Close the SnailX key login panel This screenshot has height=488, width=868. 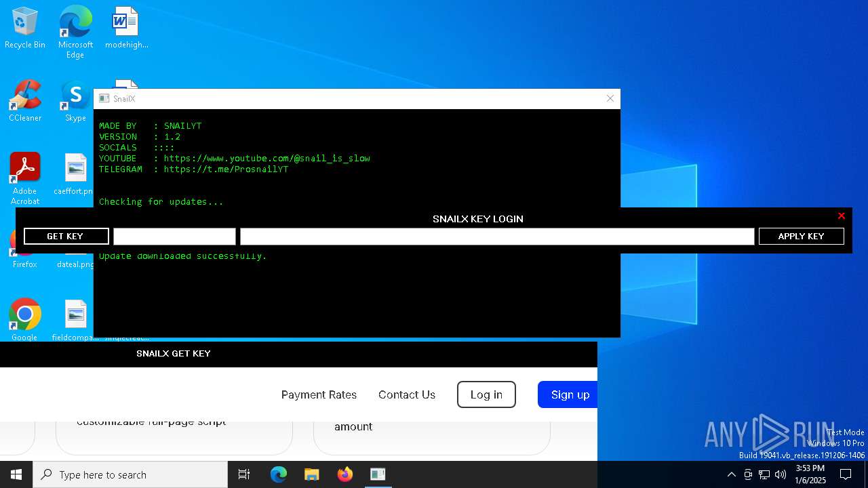coord(841,216)
